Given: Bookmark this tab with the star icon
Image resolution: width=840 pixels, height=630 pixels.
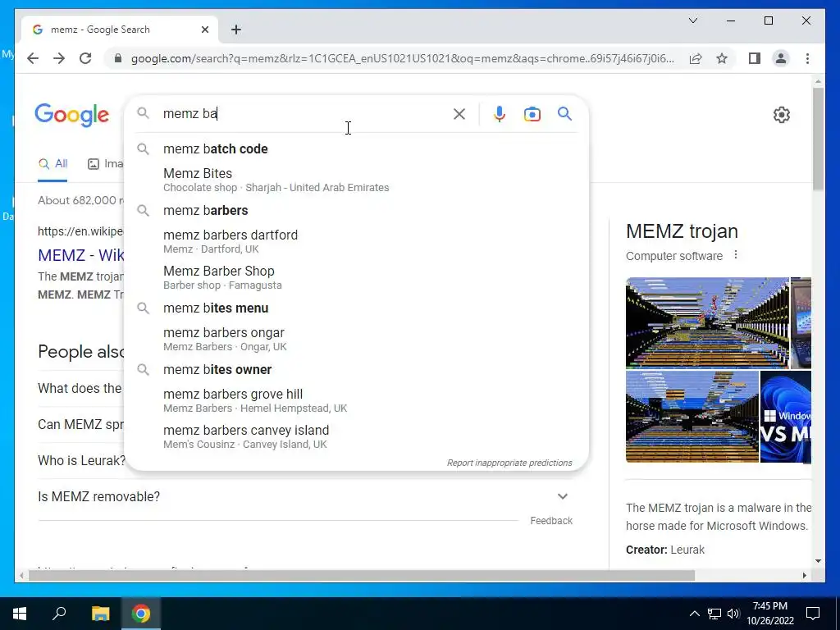Looking at the screenshot, I should tap(722, 58).
